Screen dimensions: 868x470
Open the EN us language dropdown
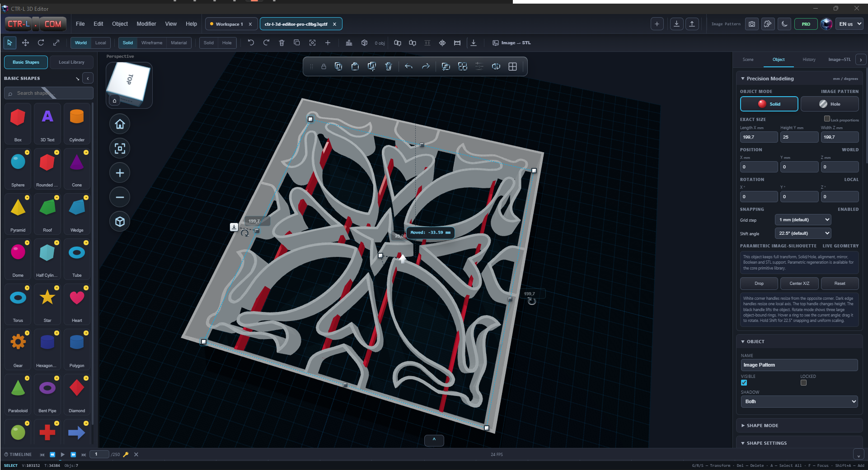[849, 24]
